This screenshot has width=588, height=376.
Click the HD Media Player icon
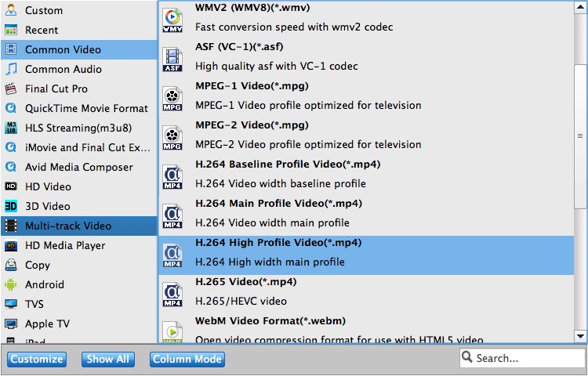tap(11, 245)
